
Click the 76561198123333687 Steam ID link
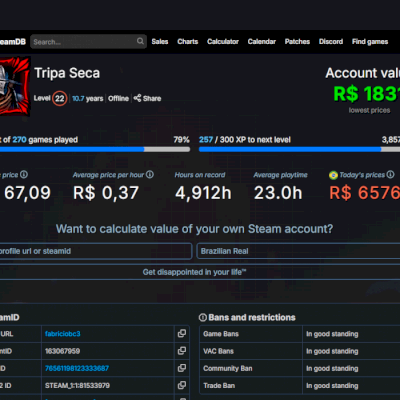coord(77,368)
